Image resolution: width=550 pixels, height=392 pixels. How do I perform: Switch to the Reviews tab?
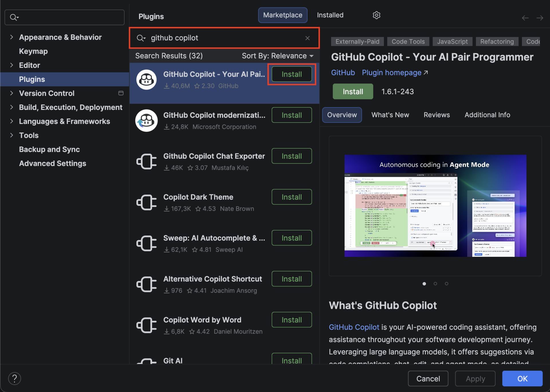437,115
